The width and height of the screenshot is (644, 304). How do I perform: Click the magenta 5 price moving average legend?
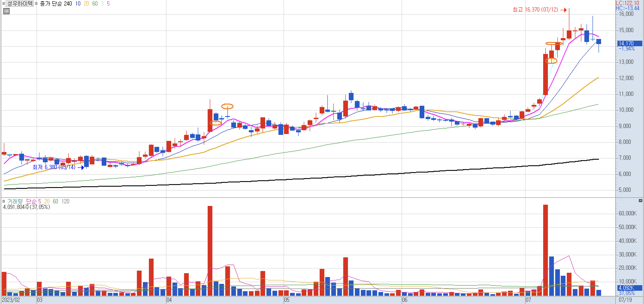coord(108,3)
